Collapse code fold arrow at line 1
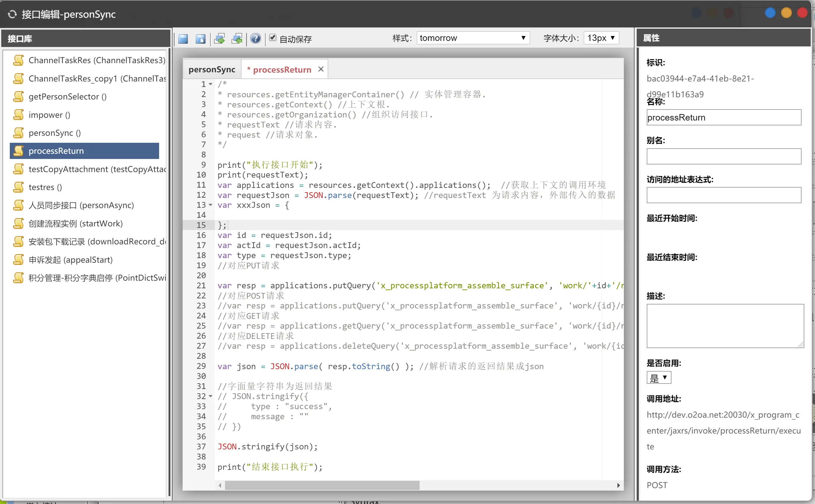815x504 pixels. [x=211, y=84]
